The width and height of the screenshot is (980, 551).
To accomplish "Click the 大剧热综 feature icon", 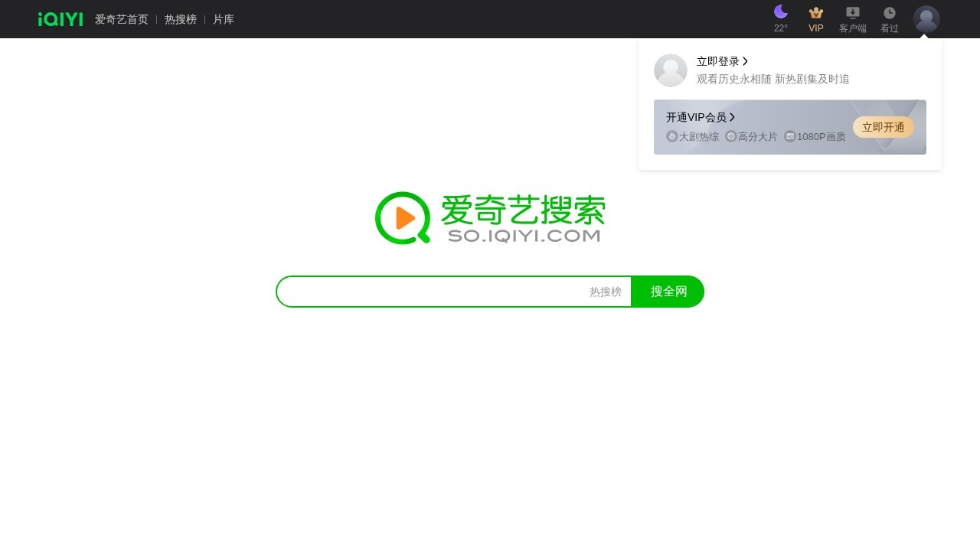I will coord(672,136).
